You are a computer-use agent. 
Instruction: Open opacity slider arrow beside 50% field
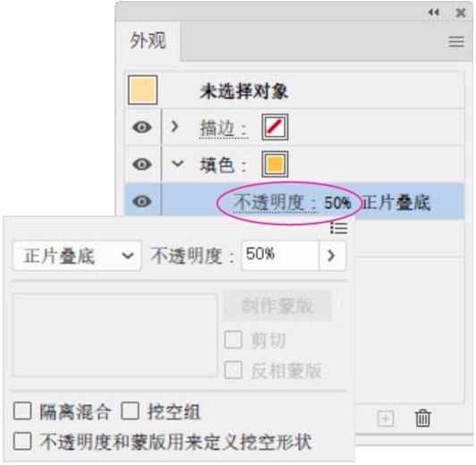tap(332, 256)
